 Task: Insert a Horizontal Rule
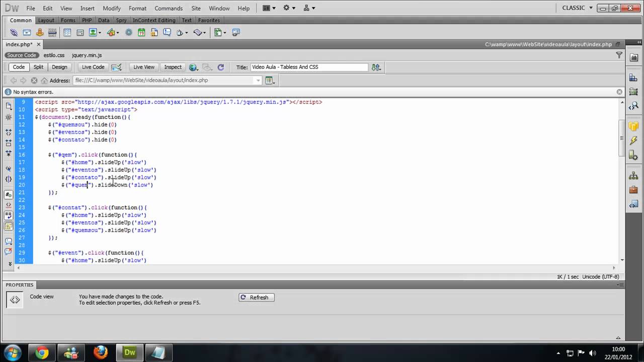point(52,32)
